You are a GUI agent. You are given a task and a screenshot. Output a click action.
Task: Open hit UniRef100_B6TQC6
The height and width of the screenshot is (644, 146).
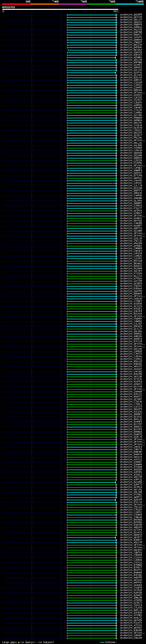pyautogui.click(x=131, y=50)
